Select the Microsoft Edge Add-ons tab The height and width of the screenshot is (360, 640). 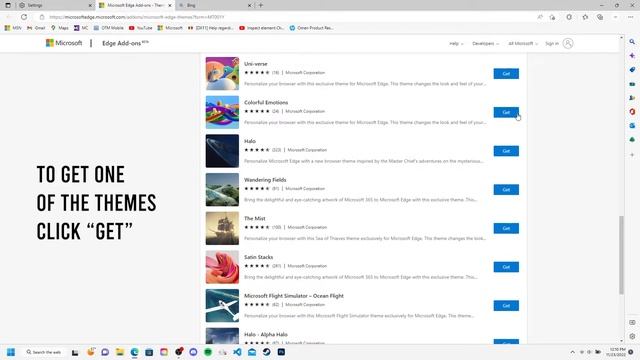pyautogui.click(x=135, y=5)
